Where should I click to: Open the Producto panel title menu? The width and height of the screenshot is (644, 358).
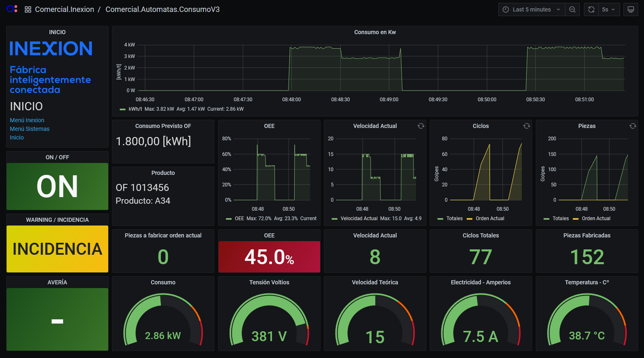coord(163,173)
